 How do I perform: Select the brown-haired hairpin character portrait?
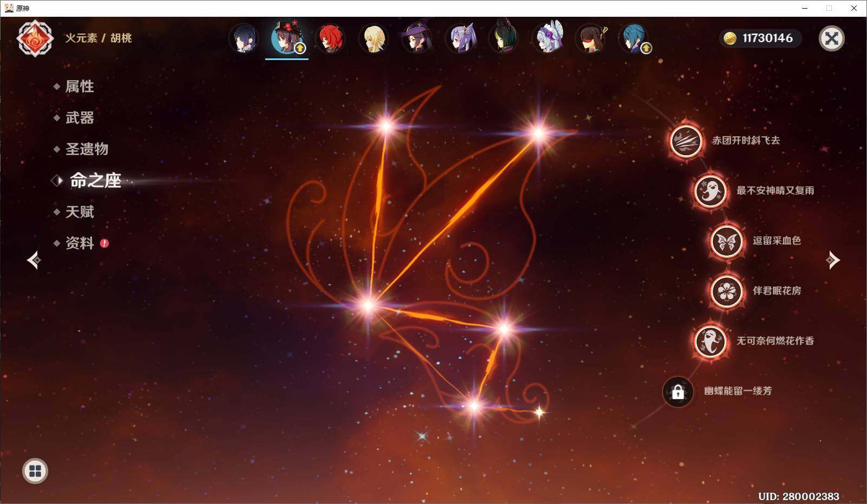click(591, 38)
